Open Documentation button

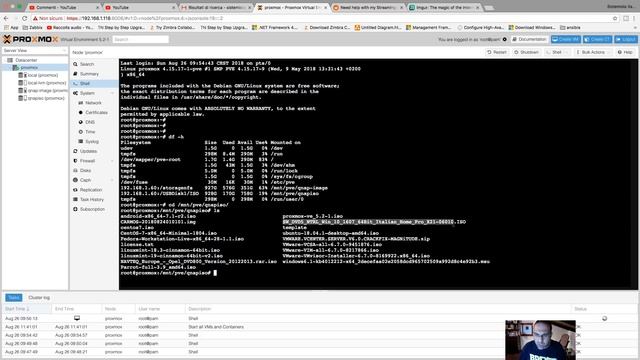click(x=529, y=40)
